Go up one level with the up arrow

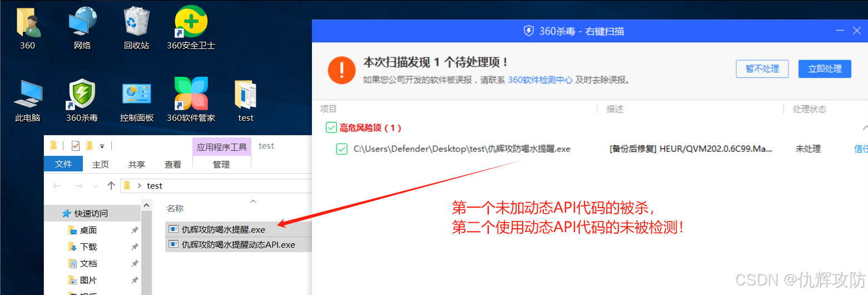(111, 185)
